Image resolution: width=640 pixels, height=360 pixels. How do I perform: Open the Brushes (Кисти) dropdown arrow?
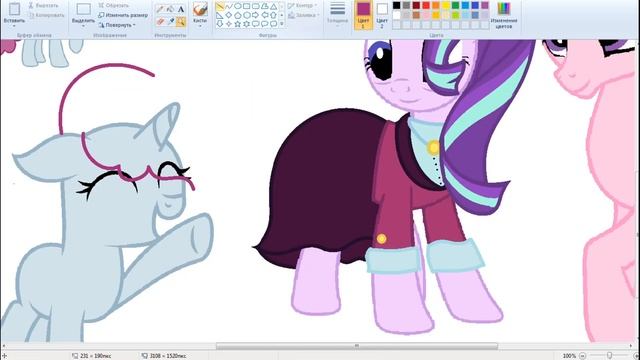[x=200, y=26]
